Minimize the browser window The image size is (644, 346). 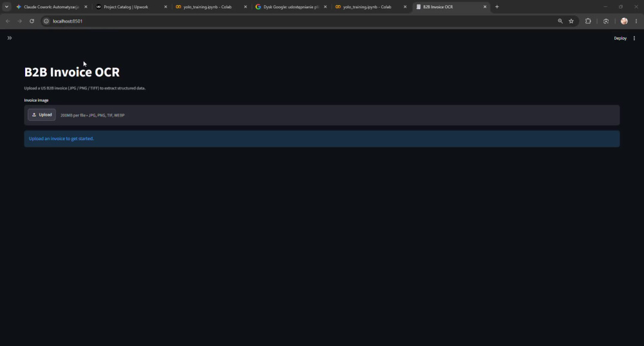605,7
